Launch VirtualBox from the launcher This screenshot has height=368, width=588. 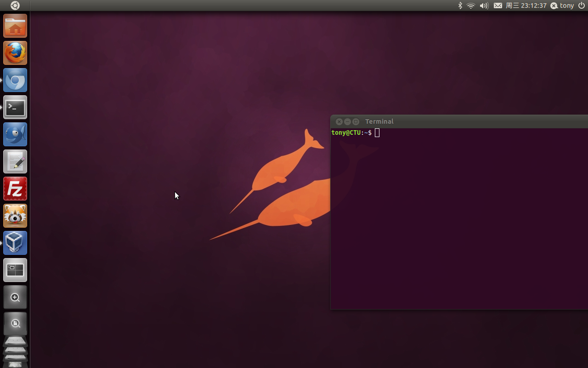coord(15,243)
